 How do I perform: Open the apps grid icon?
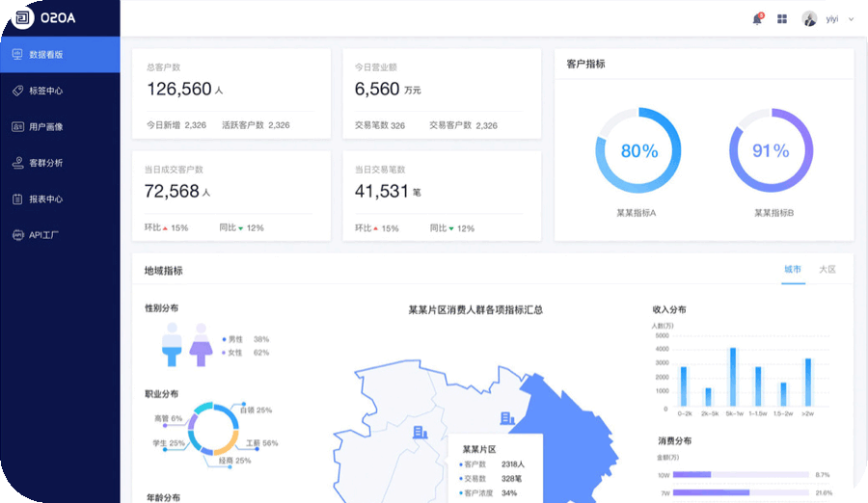tap(782, 18)
